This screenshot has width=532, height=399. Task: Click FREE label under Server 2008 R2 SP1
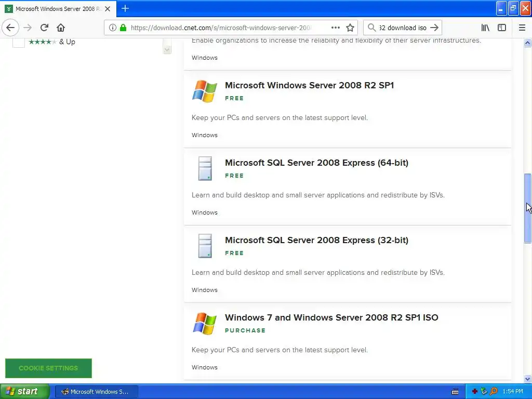point(234,98)
